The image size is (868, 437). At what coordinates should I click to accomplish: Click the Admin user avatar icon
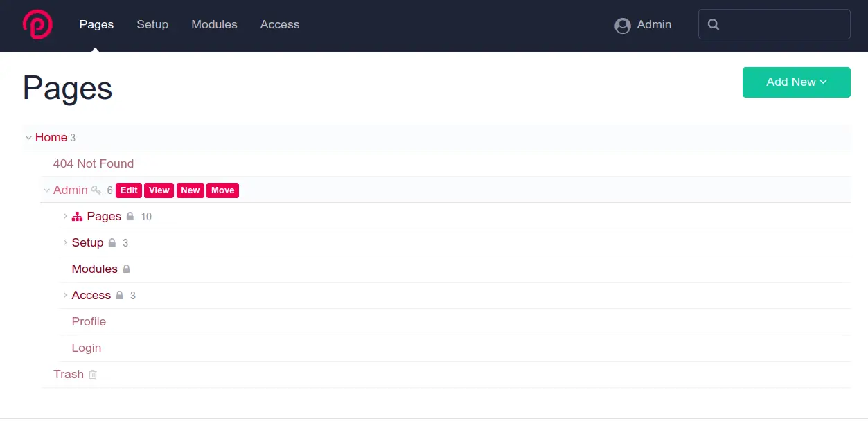tap(623, 25)
